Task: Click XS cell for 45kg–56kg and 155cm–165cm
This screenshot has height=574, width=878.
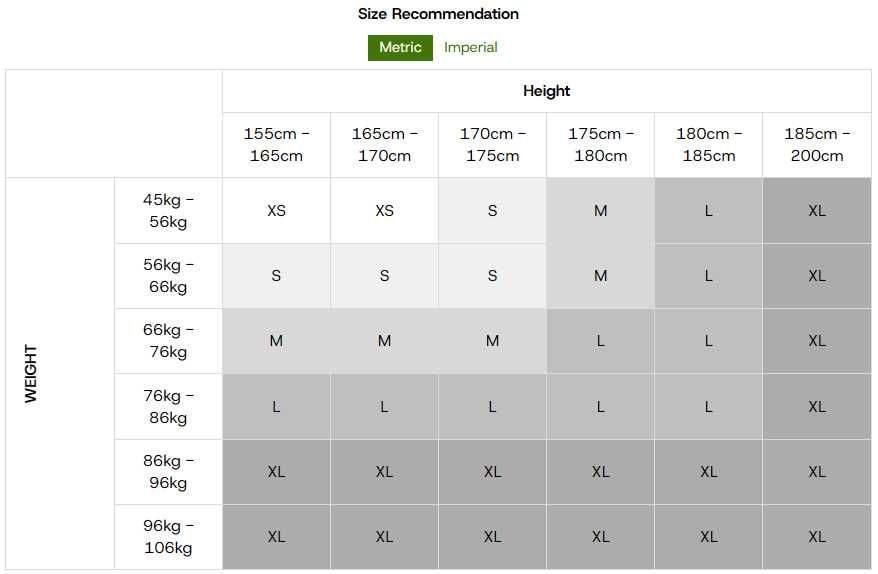Action: tap(276, 211)
